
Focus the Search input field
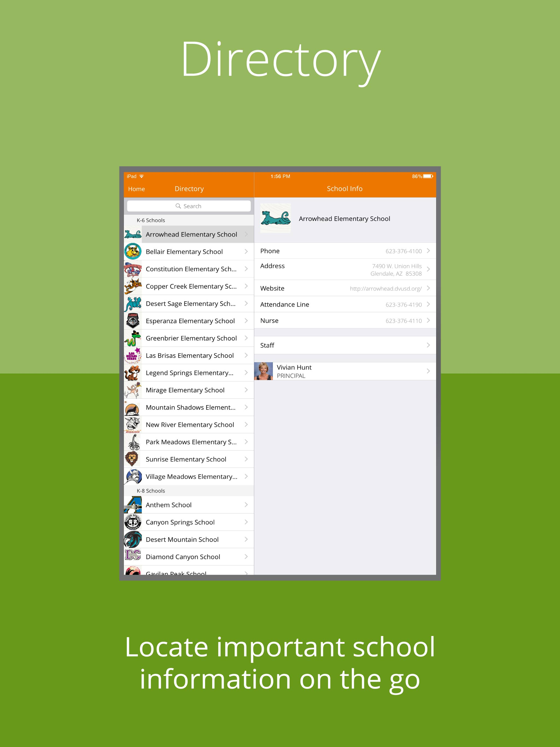tap(189, 206)
